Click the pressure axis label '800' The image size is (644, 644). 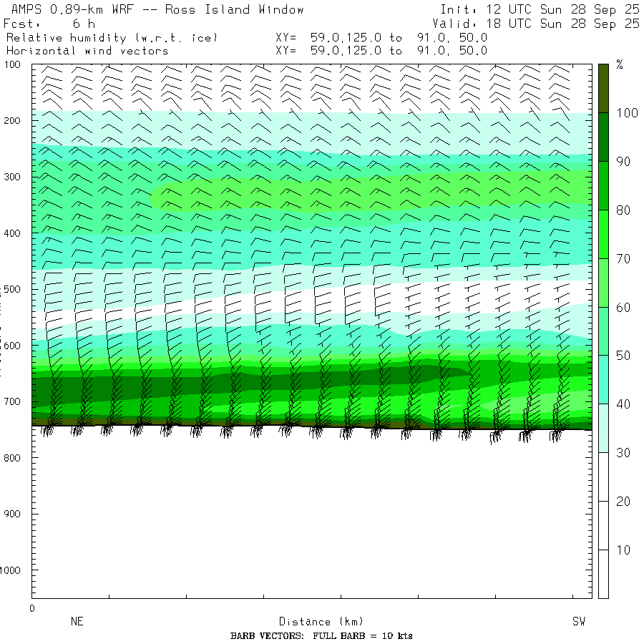12,458
